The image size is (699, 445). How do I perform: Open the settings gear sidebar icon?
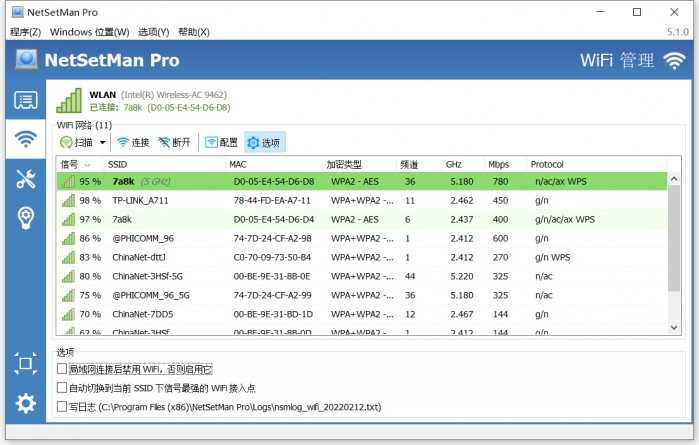coord(26,404)
